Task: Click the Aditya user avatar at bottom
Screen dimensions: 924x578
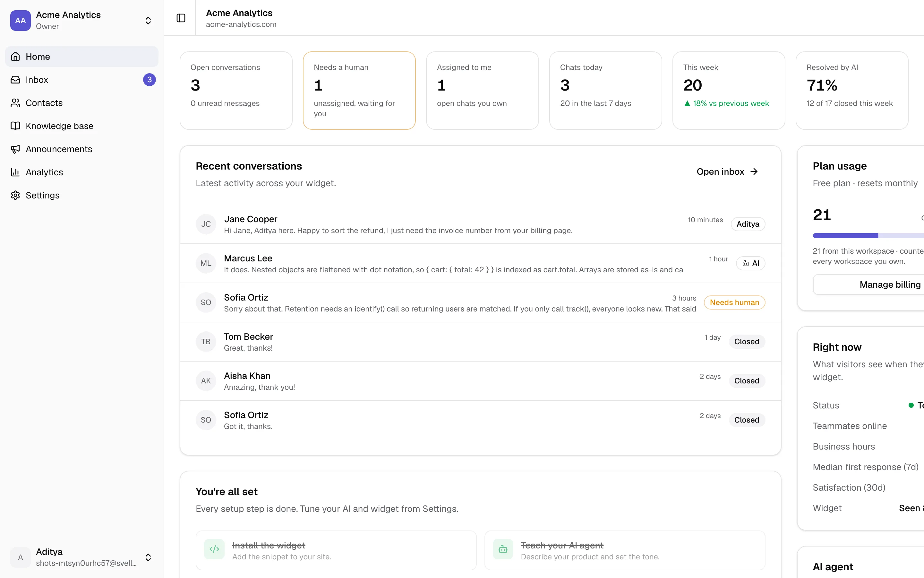Action: [x=21, y=557]
